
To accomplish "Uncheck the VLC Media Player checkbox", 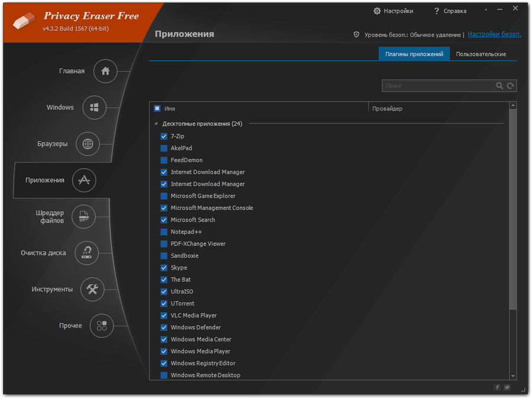I will point(164,316).
